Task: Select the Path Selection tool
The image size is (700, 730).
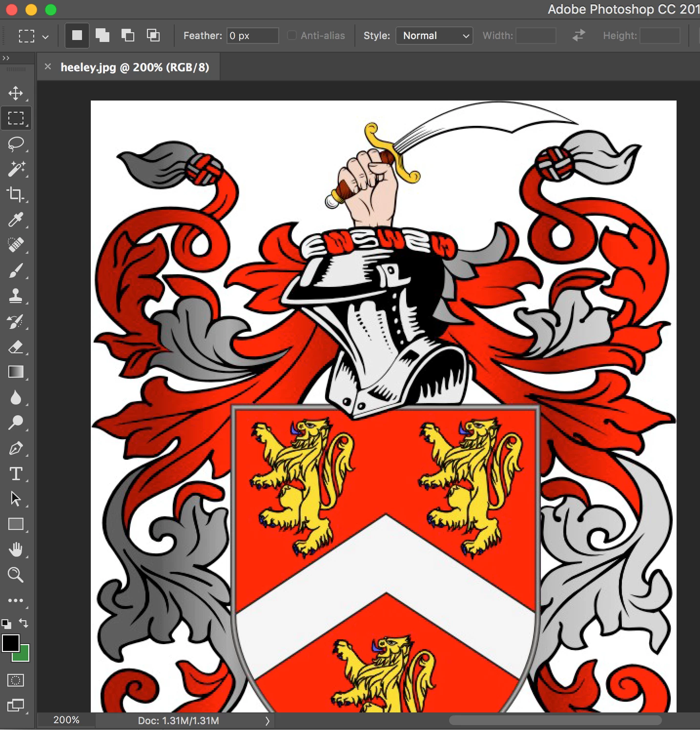Action: 16,499
